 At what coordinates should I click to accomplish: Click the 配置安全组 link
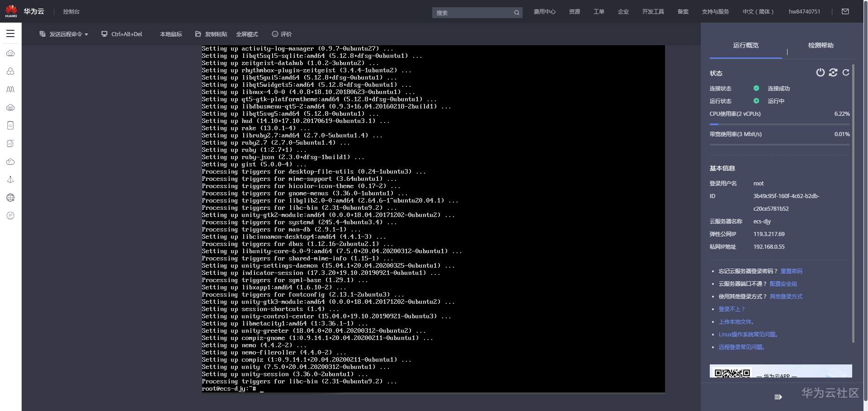tap(783, 284)
